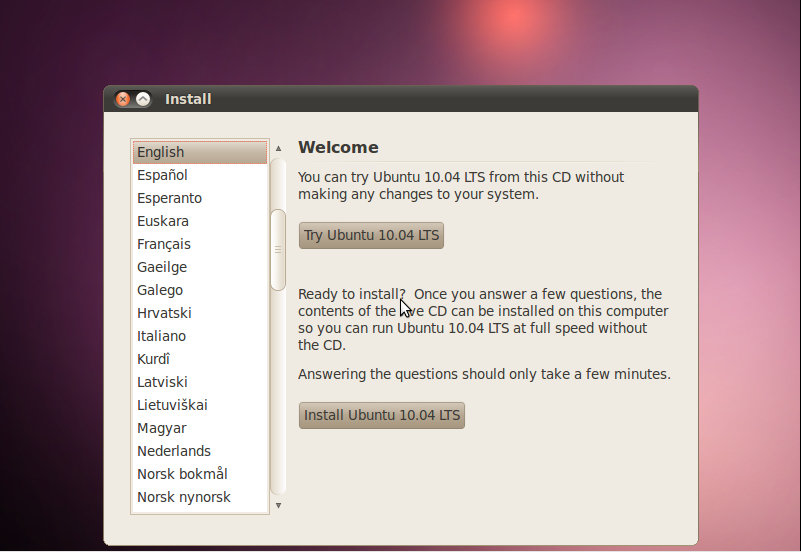Viewport: 801px width, 553px height.
Task: Choose Esperanto from the list
Action: (x=200, y=198)
